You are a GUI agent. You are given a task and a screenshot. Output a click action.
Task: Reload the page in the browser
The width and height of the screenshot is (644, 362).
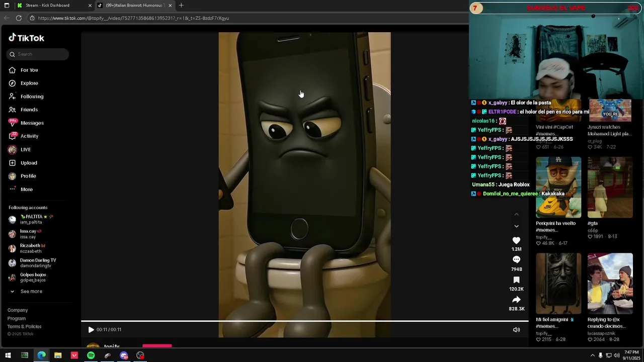tap(19, 18)
